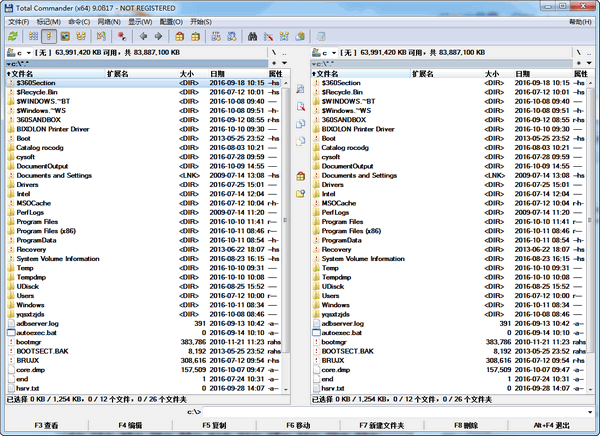Toggle the brief view mode button
The height and width of the screenshot is (436, 600).
click(x=33, y=36)
